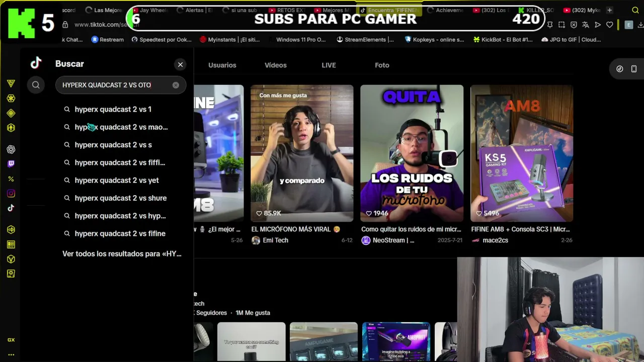Viewport: 644px width, 362px height.
Task: Click the TikTok get-app floating icon
Action: (x=620, y=69)
